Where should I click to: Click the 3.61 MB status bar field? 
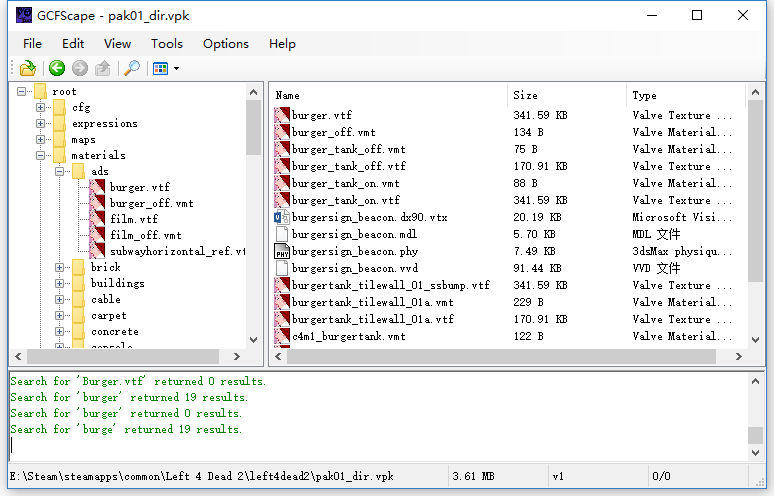pos(473,476)
